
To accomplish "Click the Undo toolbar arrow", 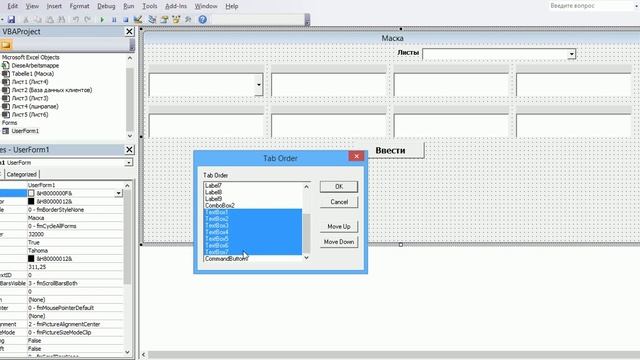I will [76, 19].
